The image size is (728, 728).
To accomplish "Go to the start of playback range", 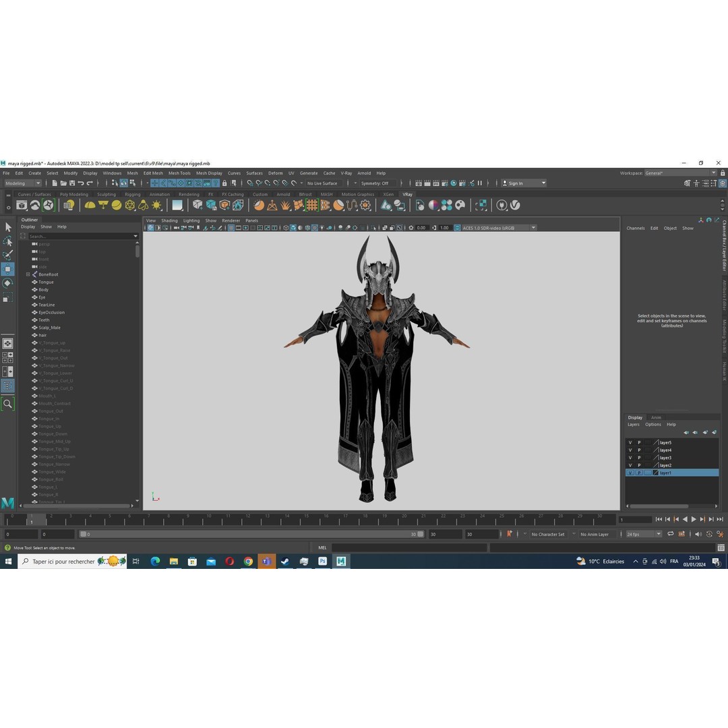I will [659, 519].
